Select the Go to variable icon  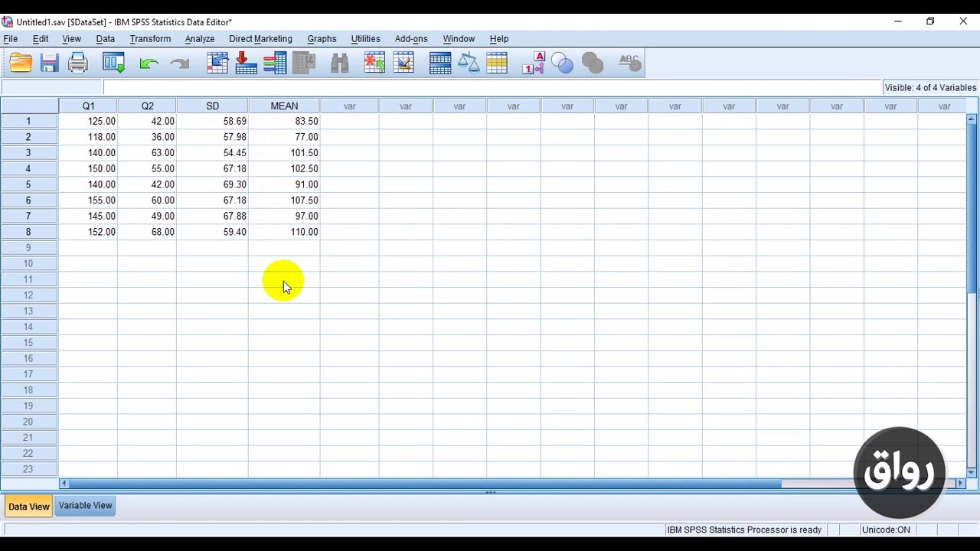click(x=247, y=63)
